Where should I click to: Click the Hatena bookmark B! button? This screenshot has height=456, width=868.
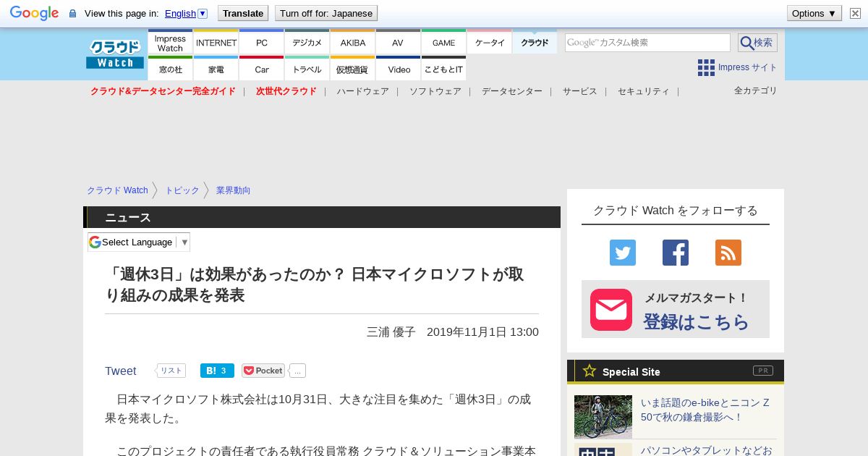point(217,371)
